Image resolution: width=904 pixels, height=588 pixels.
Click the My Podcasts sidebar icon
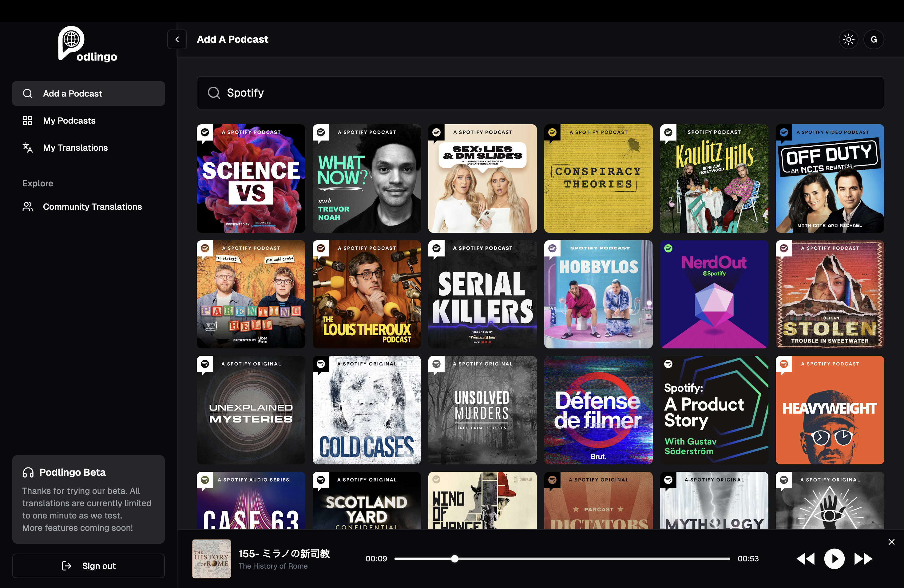click(28, 121)
